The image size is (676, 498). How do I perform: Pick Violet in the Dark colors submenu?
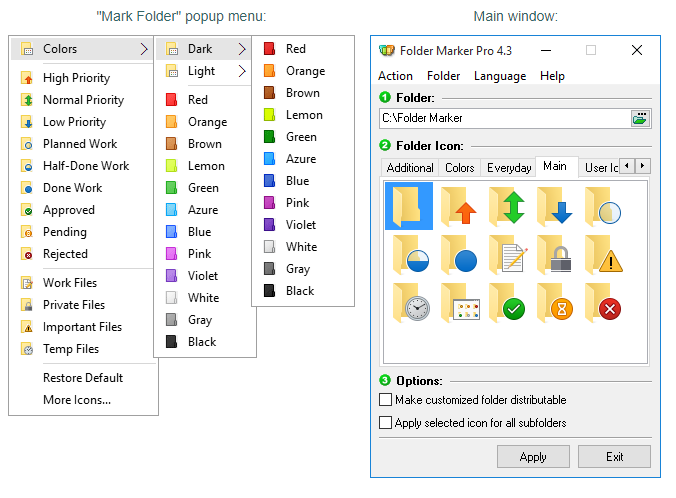pyautogui.click(x=303, y=225)
